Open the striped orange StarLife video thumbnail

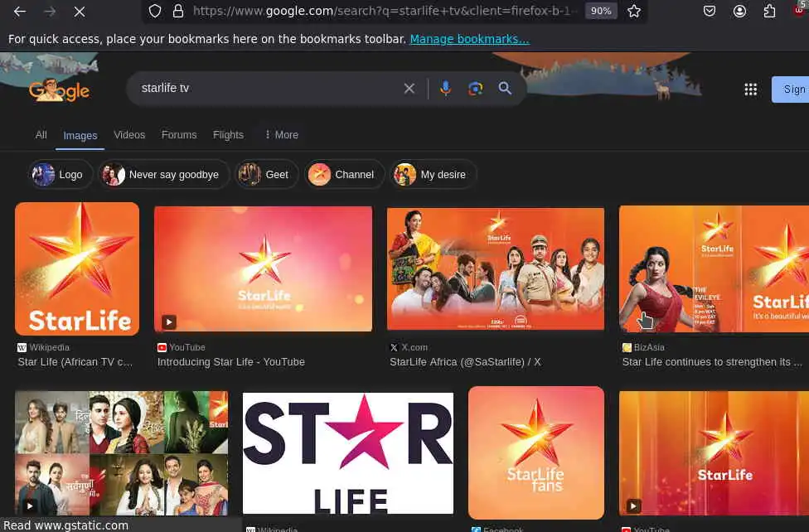pos(714,453)
